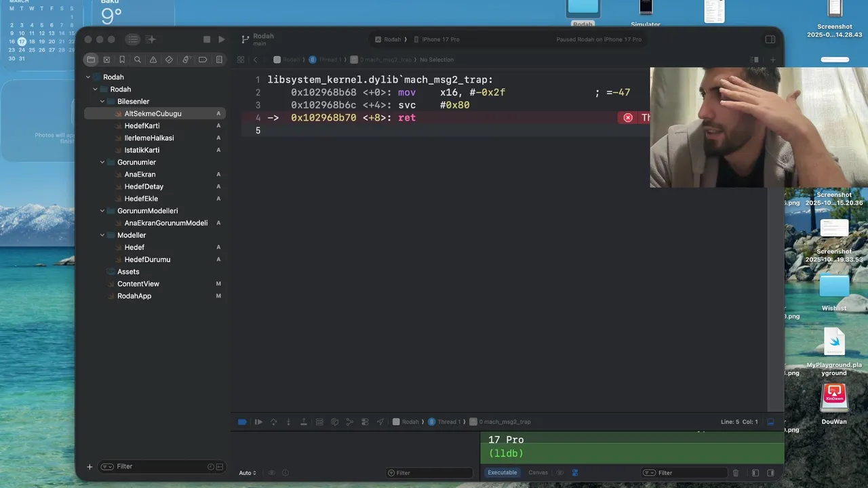Hide the debug area with blue button
Screen dimensions: 868x488
click(770, 422)
